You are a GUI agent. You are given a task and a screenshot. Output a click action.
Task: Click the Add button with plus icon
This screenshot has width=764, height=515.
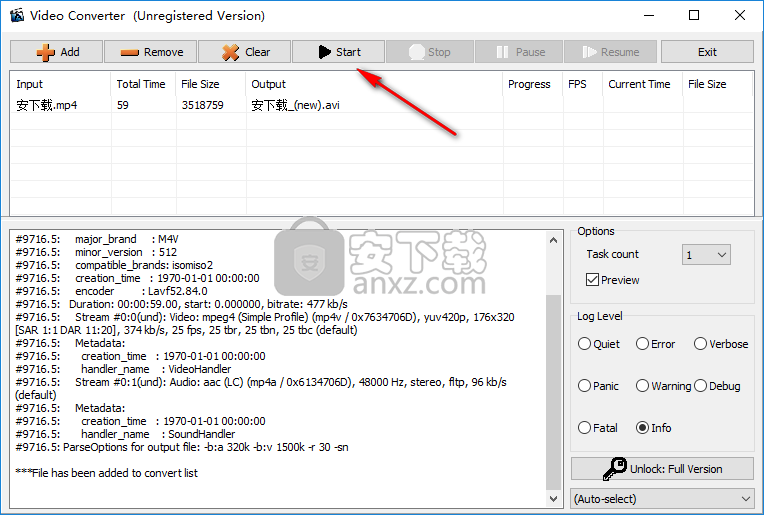click(x=57, y=52)
